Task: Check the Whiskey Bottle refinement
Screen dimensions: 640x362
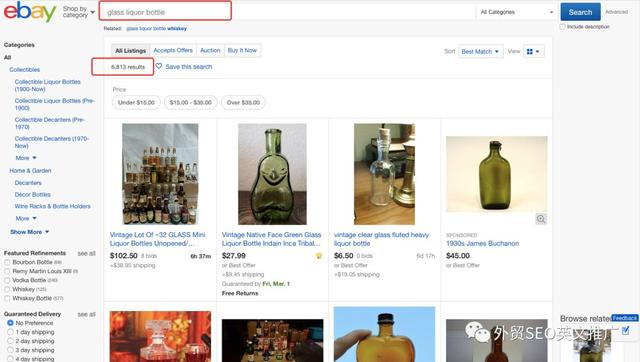Action: click(7, 298)
